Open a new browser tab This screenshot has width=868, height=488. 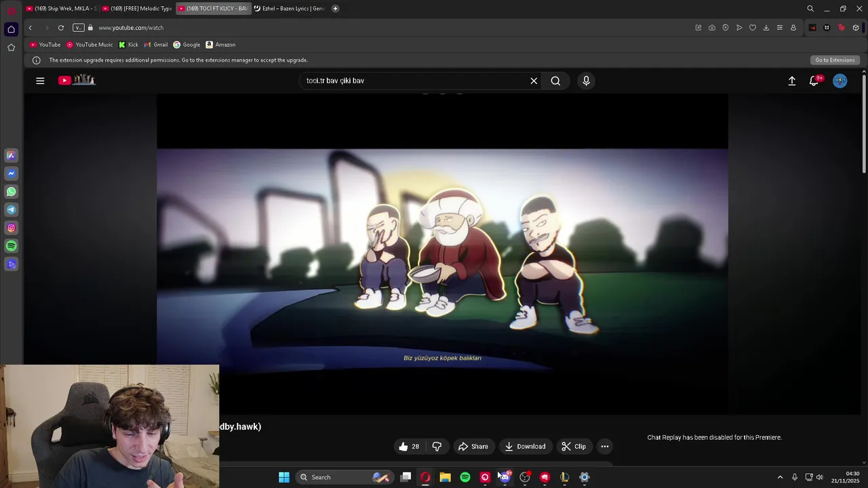(x=335, y=9)
